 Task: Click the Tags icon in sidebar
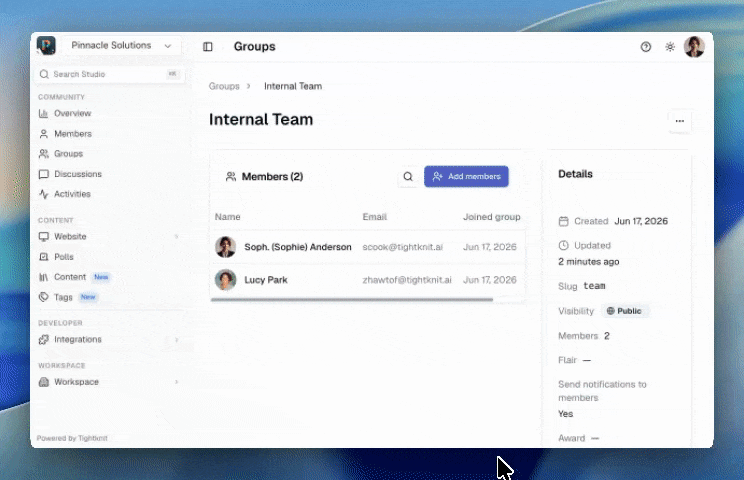pyautogui.click(x=44, y=297)
